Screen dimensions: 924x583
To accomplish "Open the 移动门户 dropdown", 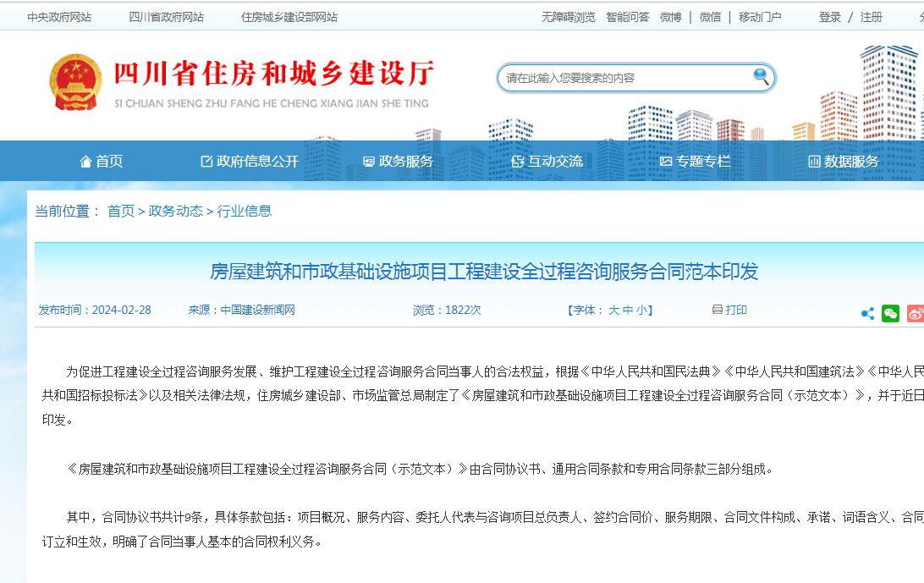I will [759, 16].
